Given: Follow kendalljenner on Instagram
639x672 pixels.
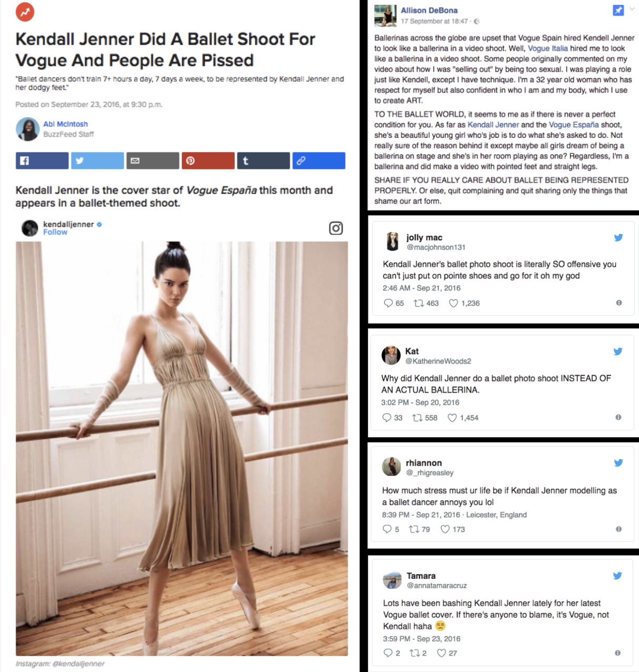Looking at the screenshot, I should pos(55,232).
